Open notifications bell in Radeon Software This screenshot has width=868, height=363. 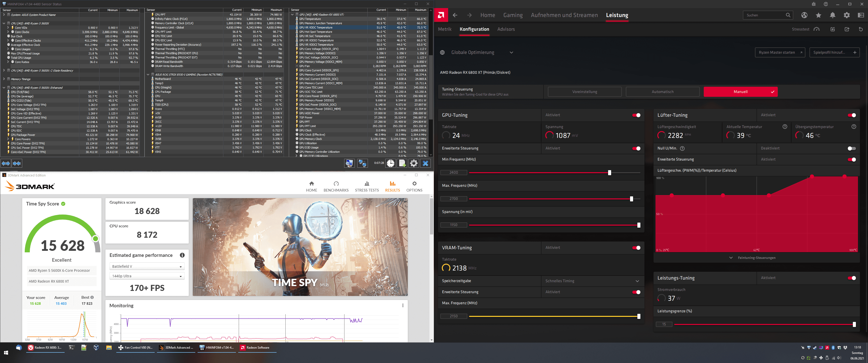[833, 15]
